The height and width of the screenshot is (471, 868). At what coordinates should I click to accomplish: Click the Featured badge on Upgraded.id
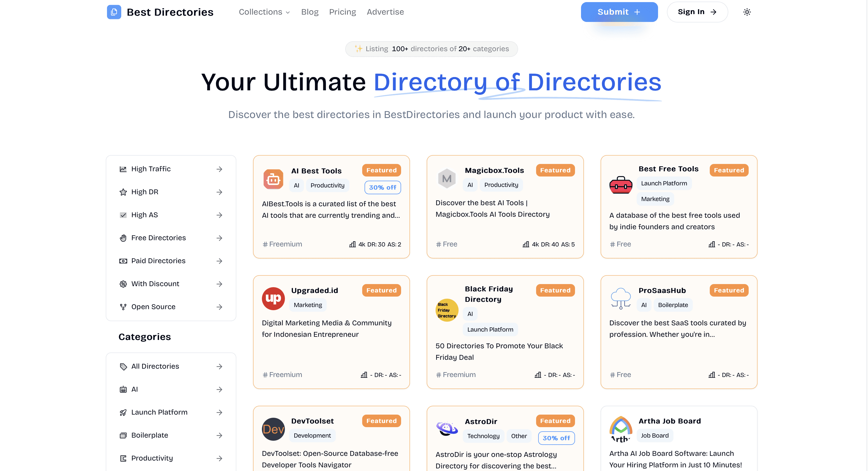click(x=382, y=290)
